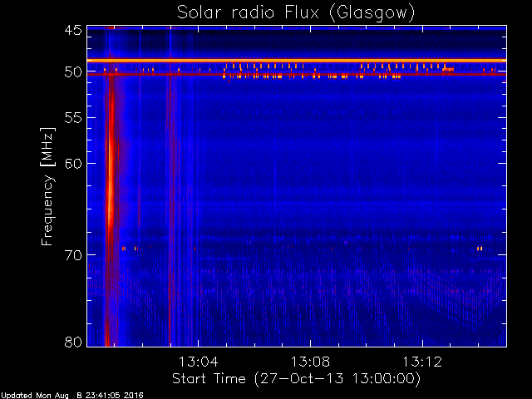The image size is (532, 399).
Task: Select the 45 frequency axis label
Action: click(x=73, y=31)
